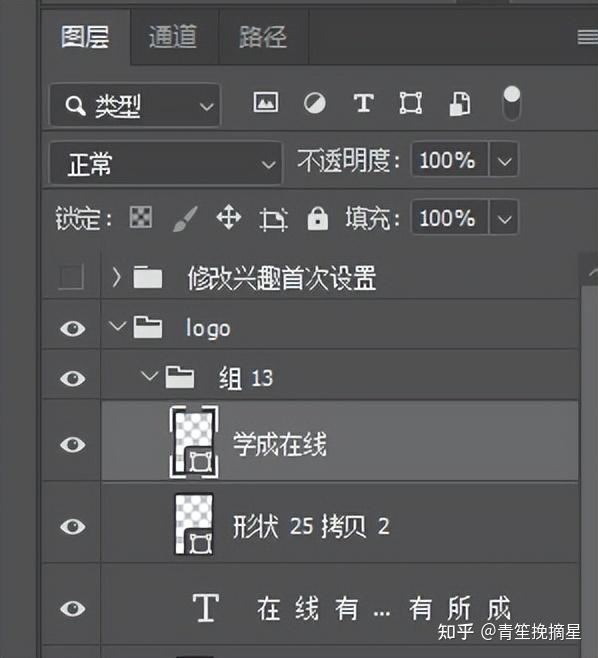Prevent auto-nesting artboard lock icon
The height and width of the screenshot is (658, 598).
[273, 219]
